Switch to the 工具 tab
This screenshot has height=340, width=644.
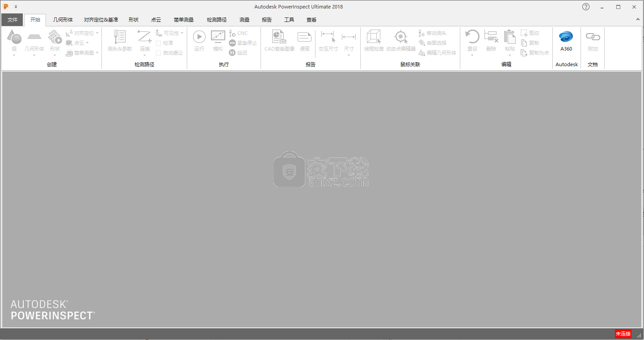point(289,20)
